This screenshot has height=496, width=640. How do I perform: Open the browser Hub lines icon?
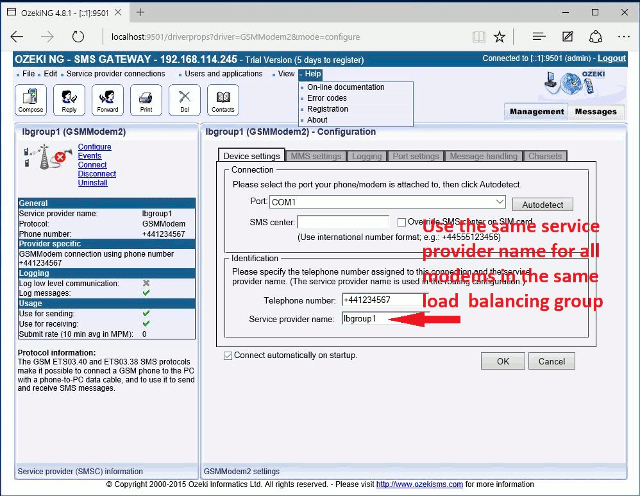click(x=539, y=37)
